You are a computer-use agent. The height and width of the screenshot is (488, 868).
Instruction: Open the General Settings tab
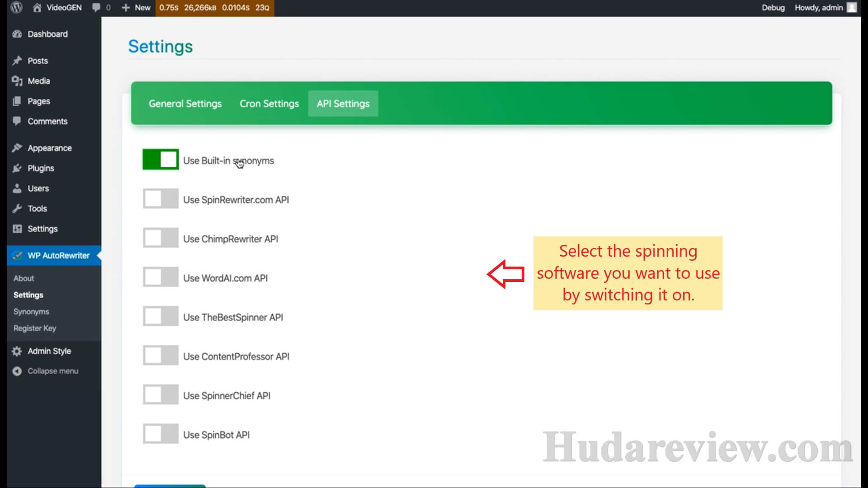click(x=185, y=103)
